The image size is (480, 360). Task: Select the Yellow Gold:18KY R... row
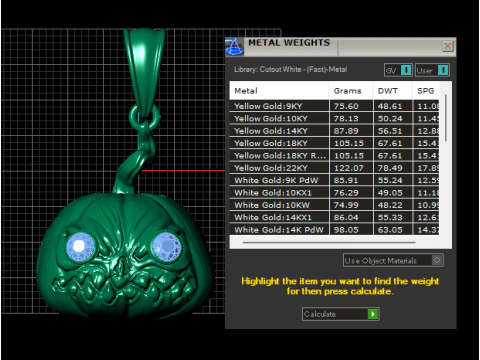(334, 156)
